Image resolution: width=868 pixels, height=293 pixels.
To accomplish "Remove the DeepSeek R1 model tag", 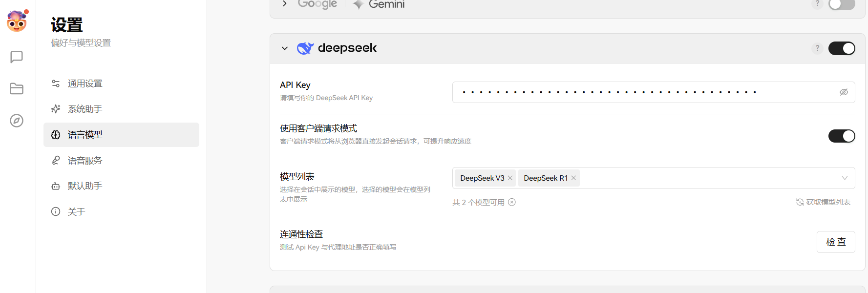I will (573, 178).
